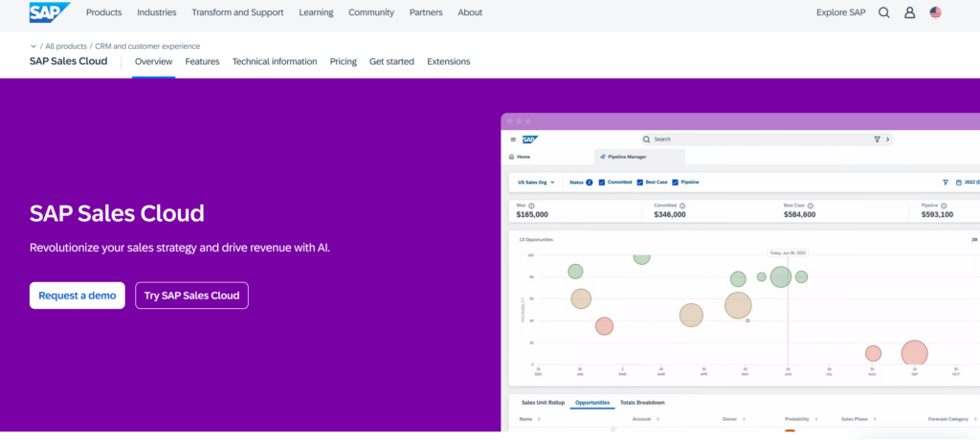Click the Today: Jun 30, 2022 chart marker
The height and width of the screenshot is (440, 980).
point(788,253)
